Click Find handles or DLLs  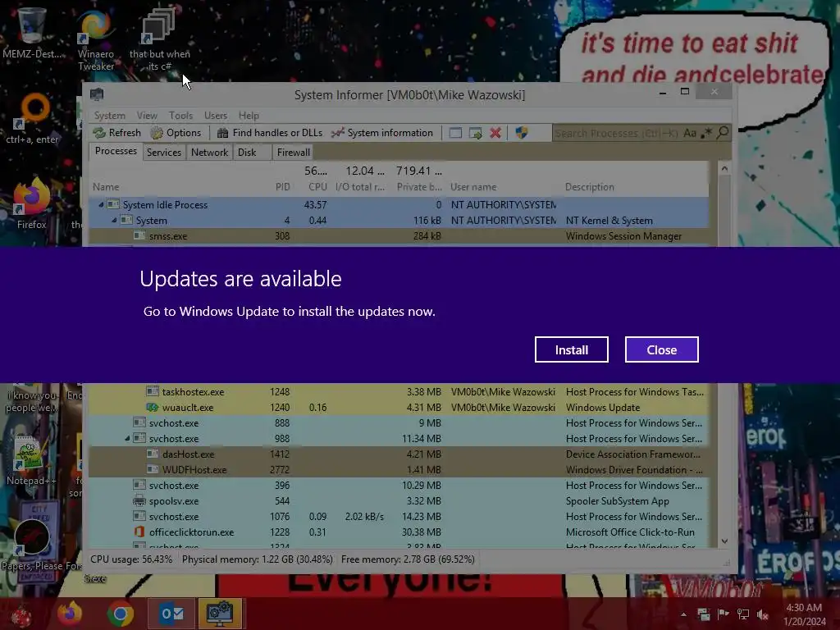[x=270, y=133]
